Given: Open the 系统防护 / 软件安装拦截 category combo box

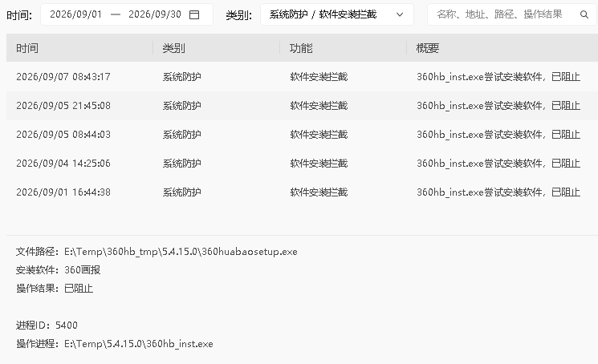Looking at the screenshot, I should pos(337,15).
